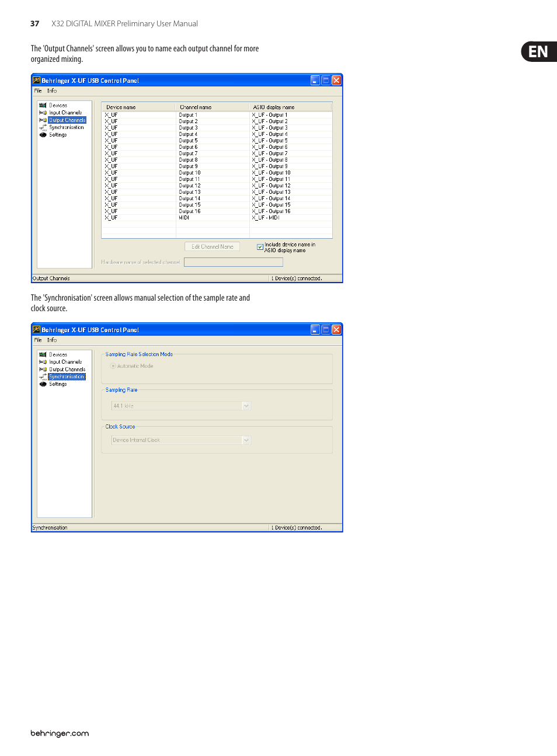Viewport: 557px width, 756px height.
Task: Click Output Channels icon in the Sampling Rate window tree
Action: pos(43,370)
